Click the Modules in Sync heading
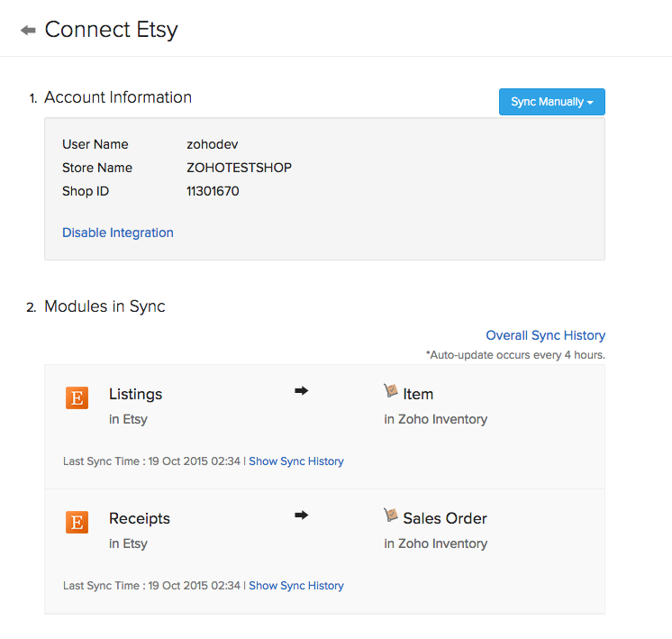The width and height of the screenshot is (672, 639). (x=104, y=306)
